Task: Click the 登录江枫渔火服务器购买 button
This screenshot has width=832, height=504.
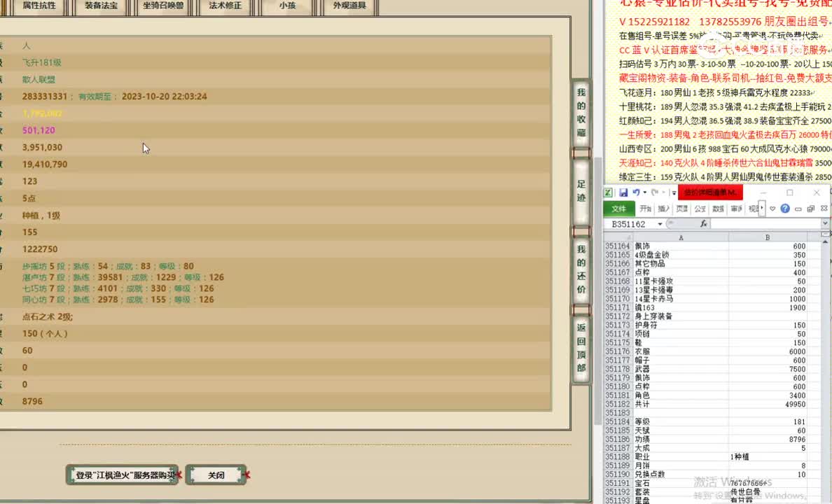Action: pyautogui.click(x=122, y=475)
